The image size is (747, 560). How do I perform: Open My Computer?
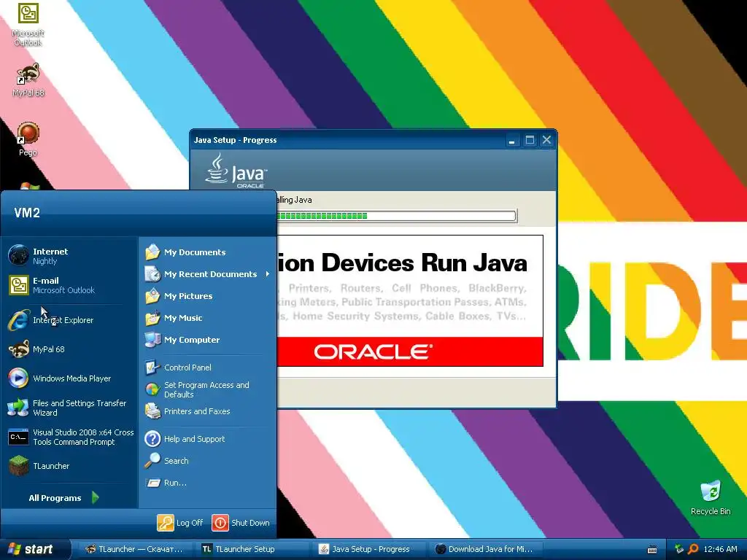point(208,340)
